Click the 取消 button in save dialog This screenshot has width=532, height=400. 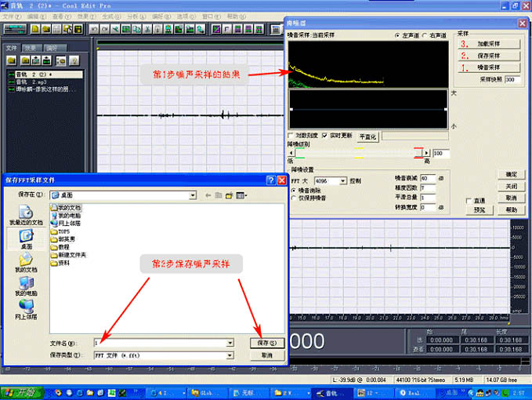pyautogui.click(x=267, y=355)
